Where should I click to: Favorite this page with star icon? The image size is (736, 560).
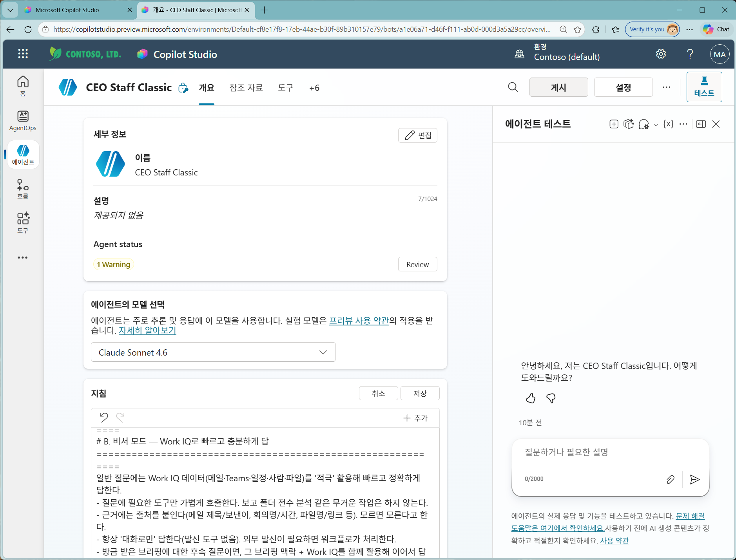pyautogui.click(x=577, y=29)
